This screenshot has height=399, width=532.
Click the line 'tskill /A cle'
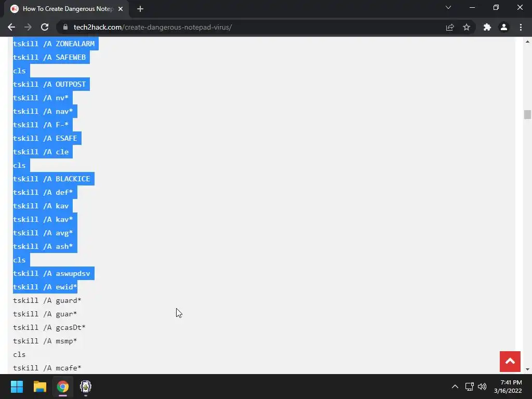[x=41, y=152]
